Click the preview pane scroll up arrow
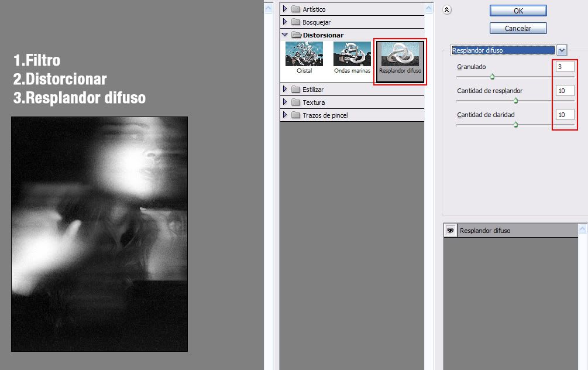Screen dimensions: 588x370 268,8
